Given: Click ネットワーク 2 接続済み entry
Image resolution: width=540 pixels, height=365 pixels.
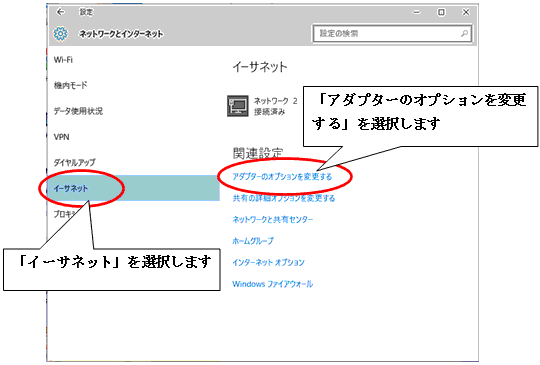Looking at the screenshot, I should point(262,106).
